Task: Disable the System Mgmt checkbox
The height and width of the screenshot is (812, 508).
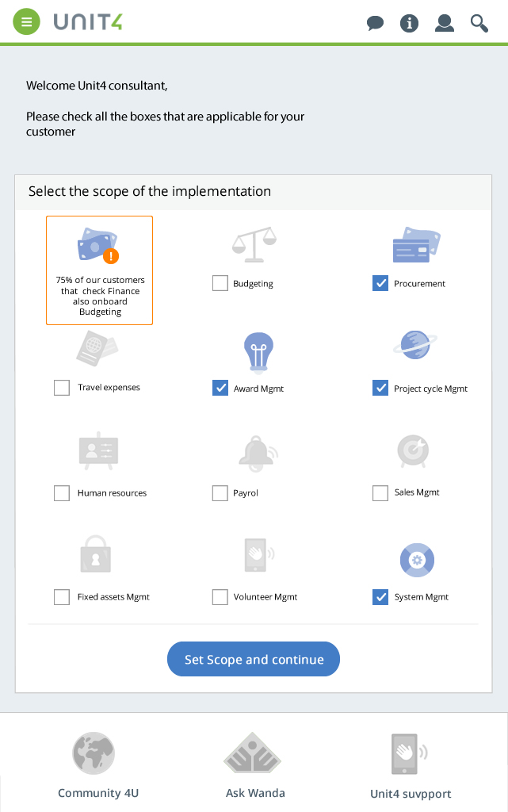Action: tap(380, 597)
